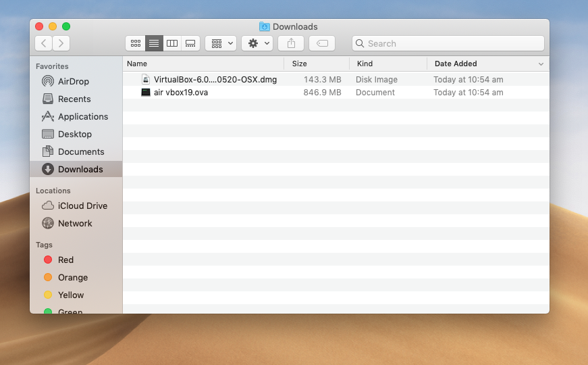This screenshot has width=588, height=365.
Task: Toggle sort direction chevron on Date Added
Action: (x=541, y=64)
